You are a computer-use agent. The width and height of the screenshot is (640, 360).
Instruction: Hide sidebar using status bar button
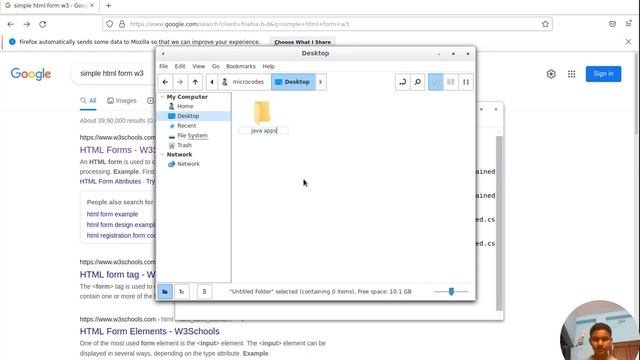click(204, 291)
